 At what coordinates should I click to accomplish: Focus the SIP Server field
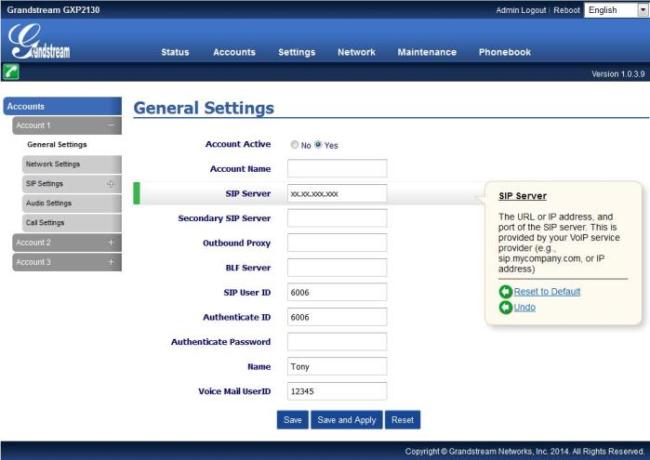[x=337, y=194]
